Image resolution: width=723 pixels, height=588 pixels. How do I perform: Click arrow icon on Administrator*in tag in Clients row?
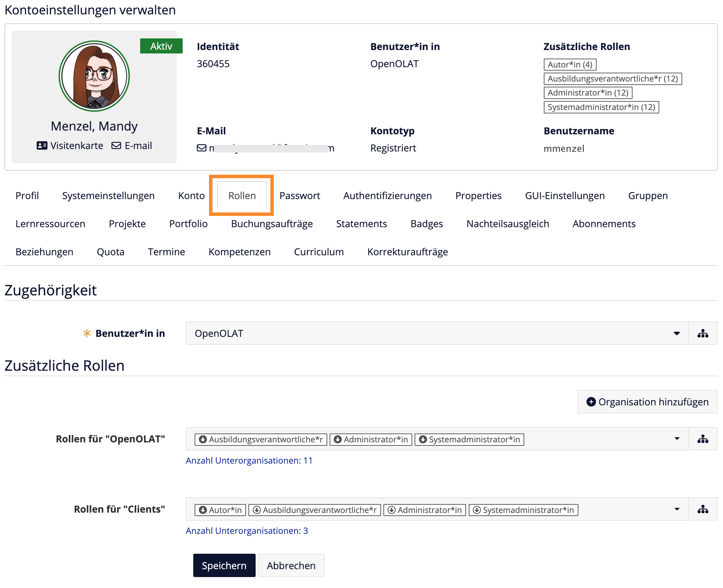(391, 510)
